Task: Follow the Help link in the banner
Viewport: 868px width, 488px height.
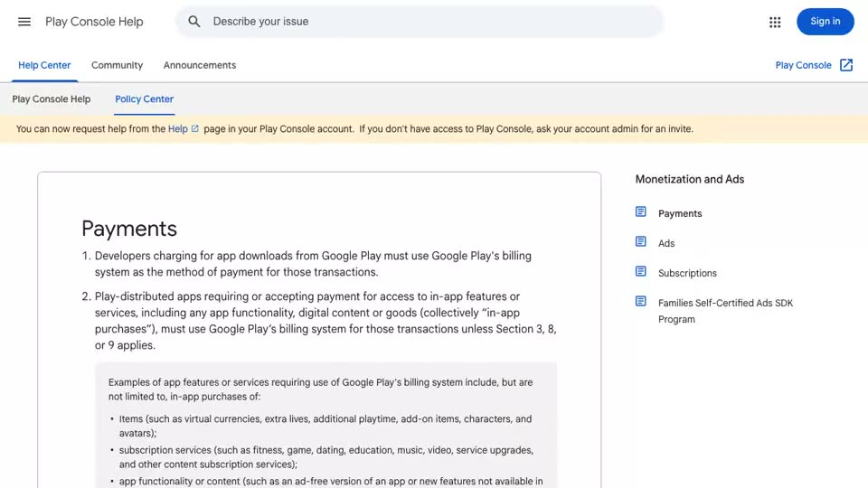Action: point(178,129)
